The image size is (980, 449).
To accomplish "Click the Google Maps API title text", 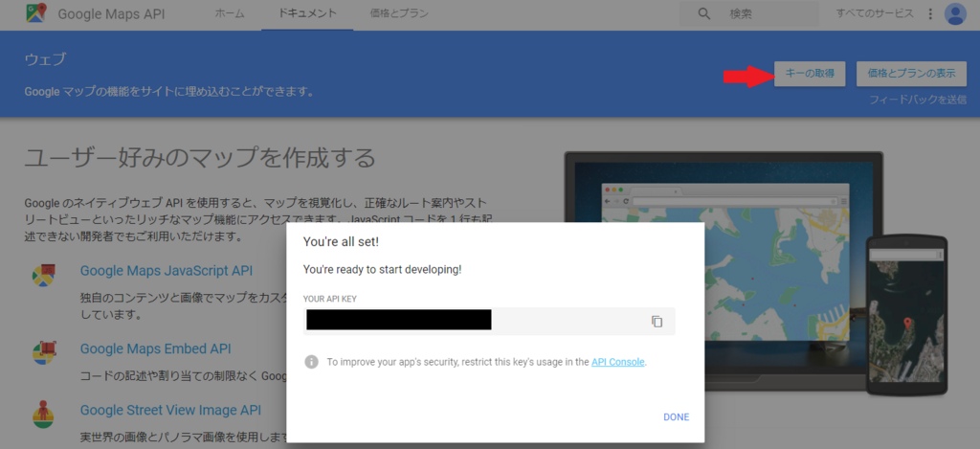I will pos(111,13).
